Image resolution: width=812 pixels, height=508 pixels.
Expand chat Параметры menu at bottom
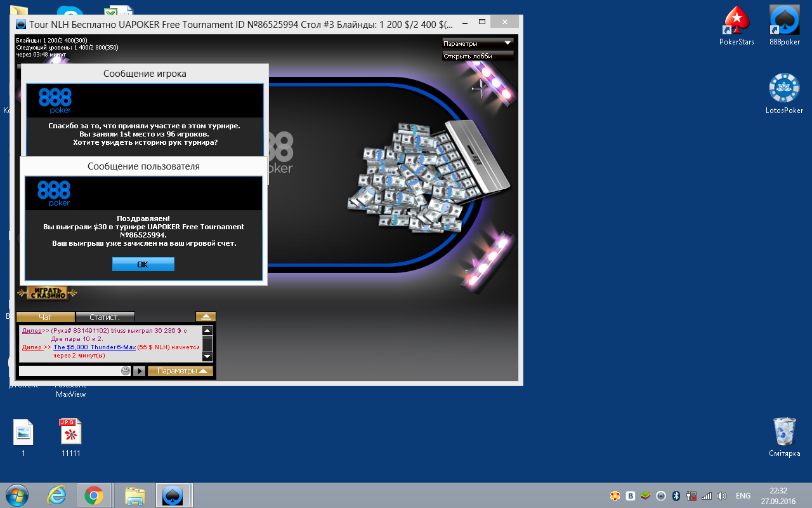181,371
